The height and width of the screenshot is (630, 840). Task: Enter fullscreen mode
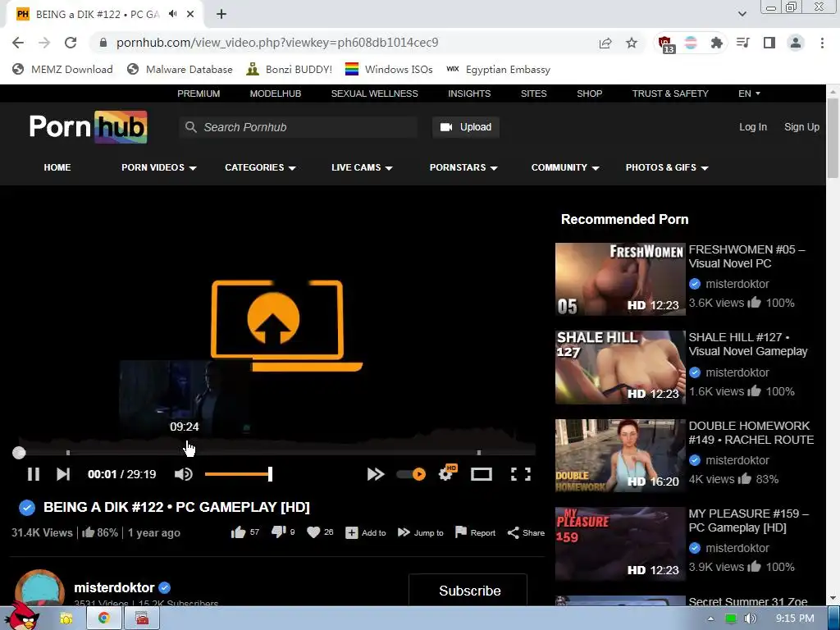coord(521,474)
